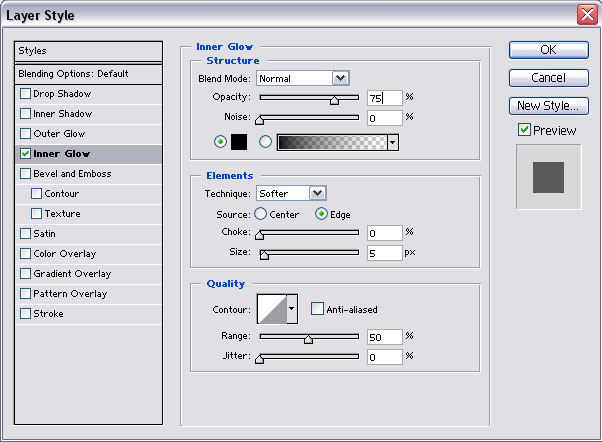602x442 pixels.
Task: Click the style preview thumbnail
Action: pyautogui.click(x=548, y=176)
